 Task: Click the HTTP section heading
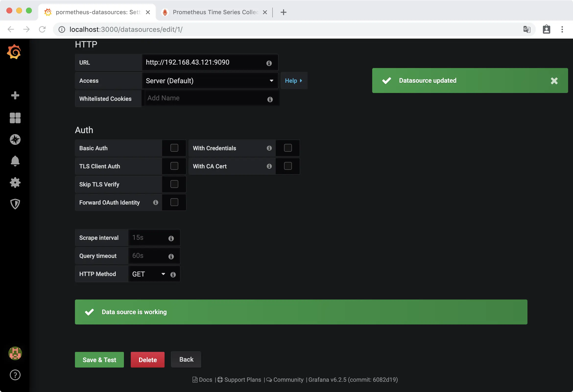point(86,44)
